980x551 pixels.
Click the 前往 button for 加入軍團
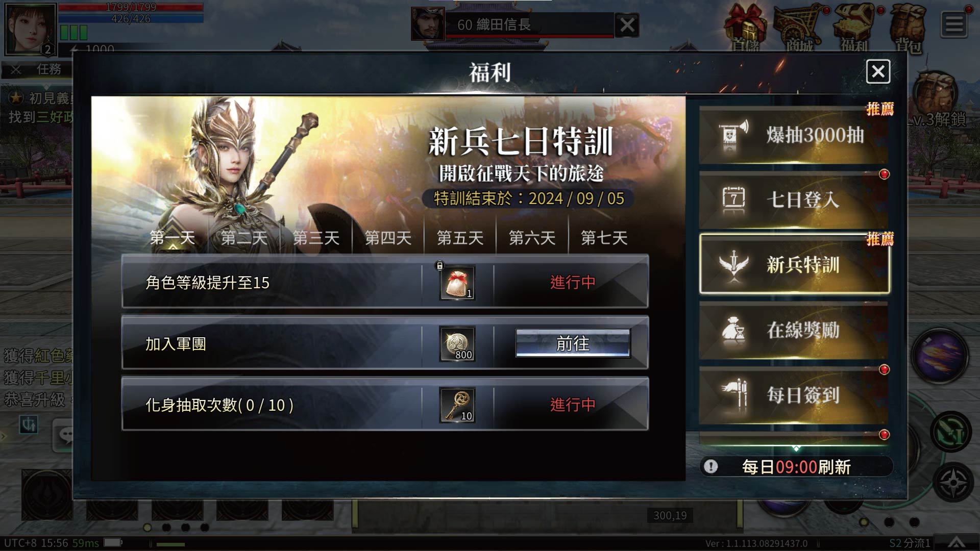573,343
